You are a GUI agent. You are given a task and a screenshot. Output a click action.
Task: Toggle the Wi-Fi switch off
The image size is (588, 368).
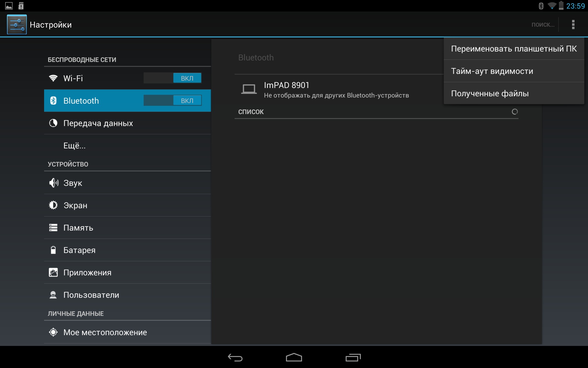(172, 78)
